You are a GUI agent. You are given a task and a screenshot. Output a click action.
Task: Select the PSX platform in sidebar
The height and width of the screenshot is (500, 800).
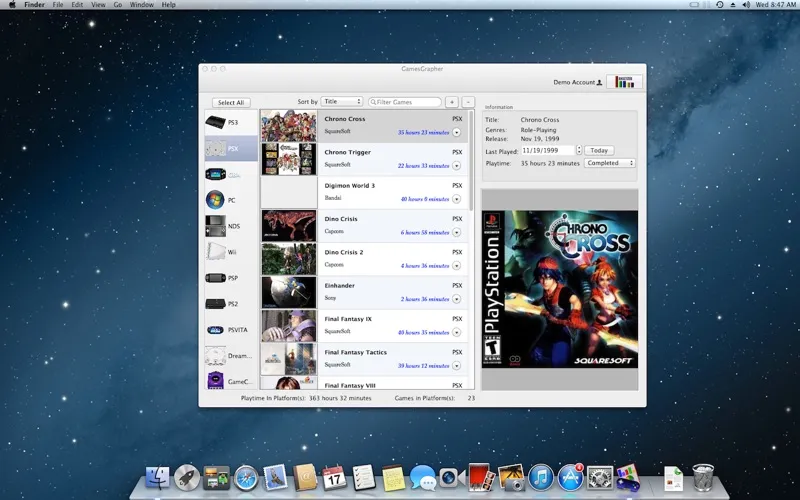click(x=231, y=148)
